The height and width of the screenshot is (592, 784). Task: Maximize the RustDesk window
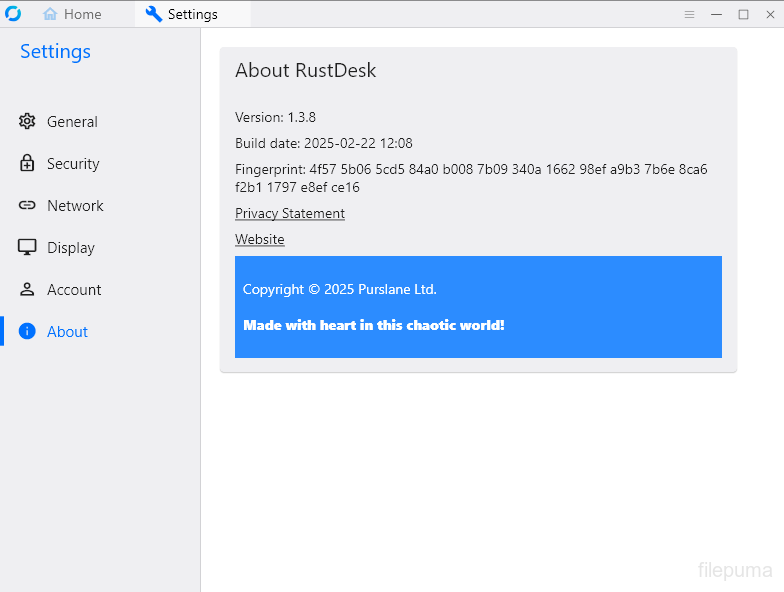[743, 14]
